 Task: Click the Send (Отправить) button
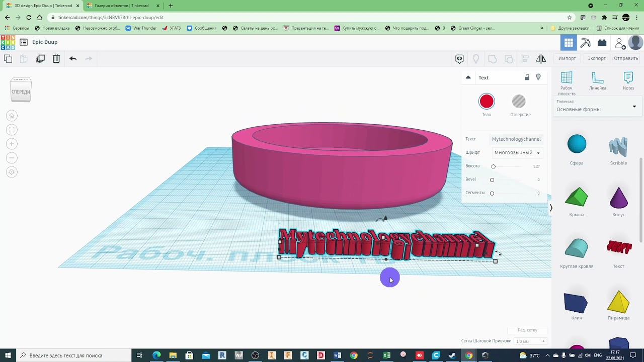(626, 58)
